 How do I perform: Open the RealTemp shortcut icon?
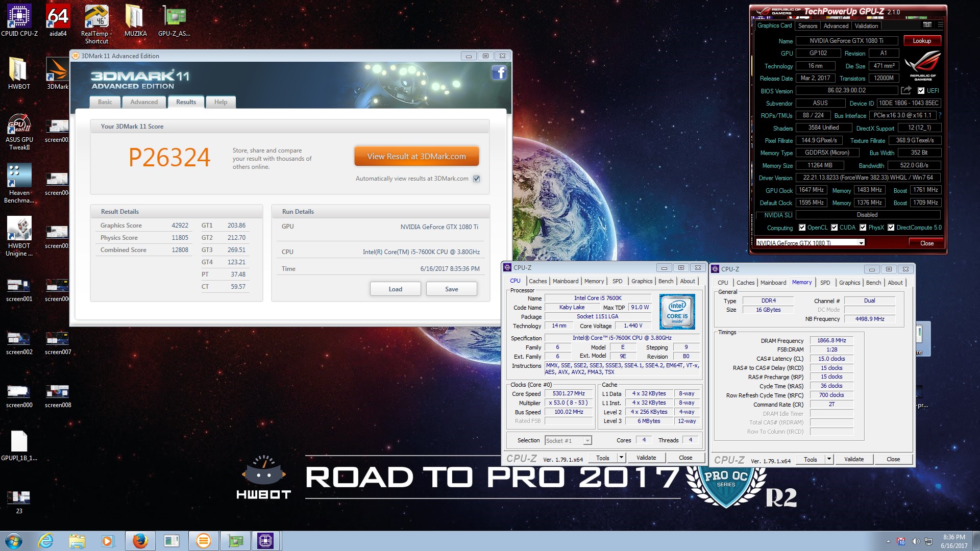click(x=96, y=24)
